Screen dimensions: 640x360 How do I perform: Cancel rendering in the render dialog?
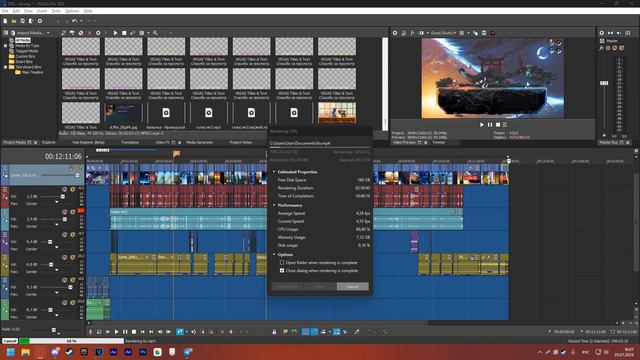[353, 287]
